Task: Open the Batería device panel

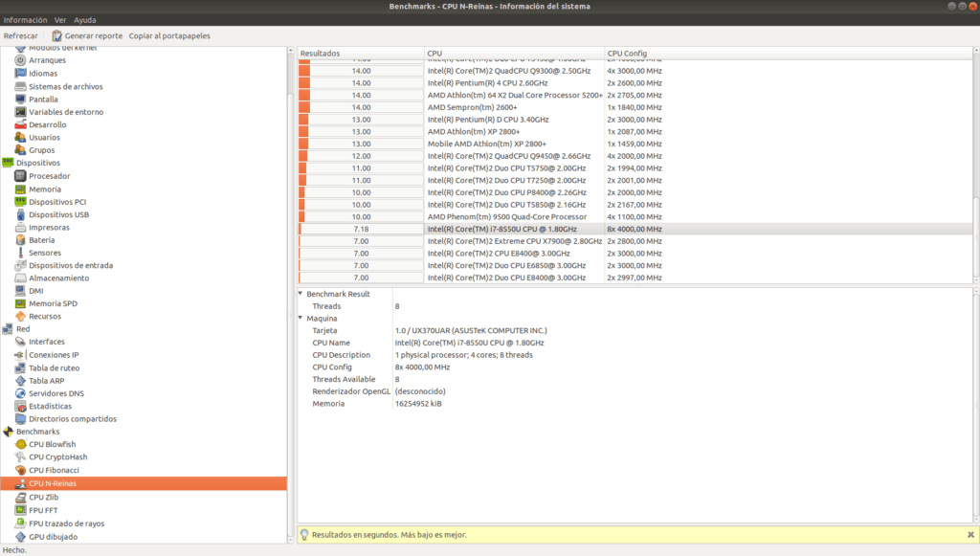Action: click(x=42, y=239)
